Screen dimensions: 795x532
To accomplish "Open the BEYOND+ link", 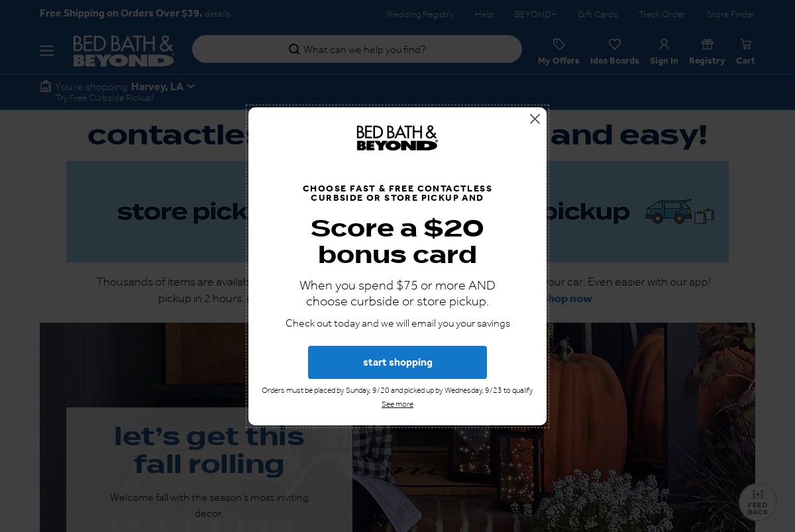I will coord(535,15).
